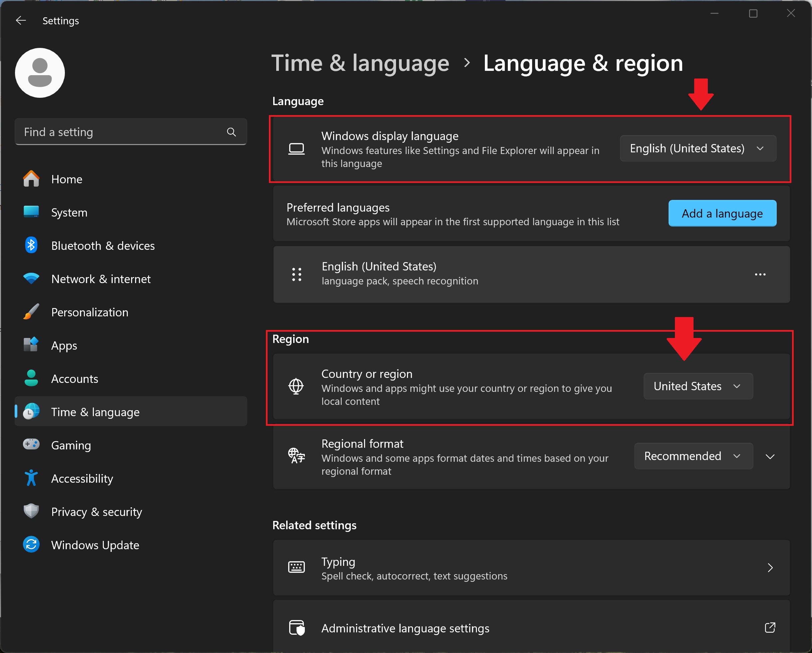The width and height of the screenshot is (812, 653).
Task: Open the Recommended regional format dropdown
Action: [694, 456]
